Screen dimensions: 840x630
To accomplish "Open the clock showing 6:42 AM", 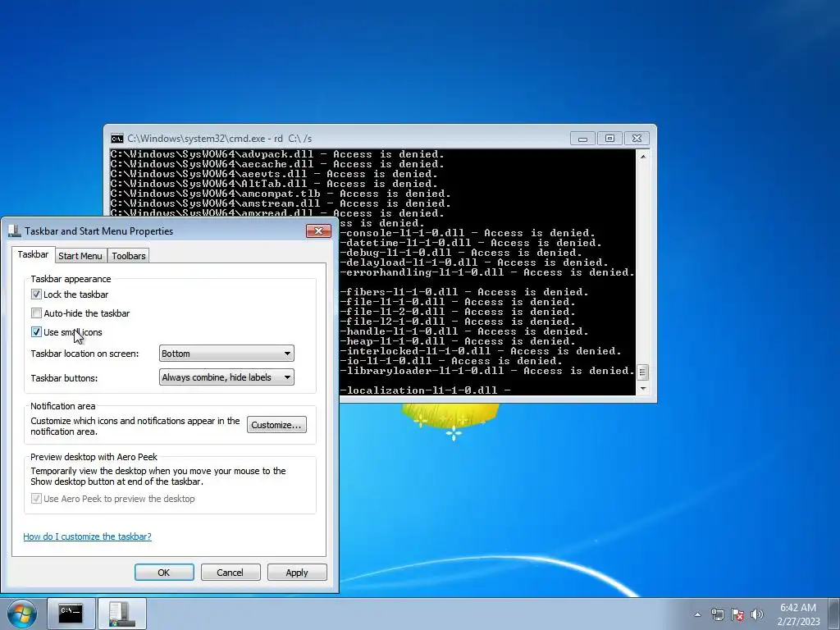I will click(798, 614).
